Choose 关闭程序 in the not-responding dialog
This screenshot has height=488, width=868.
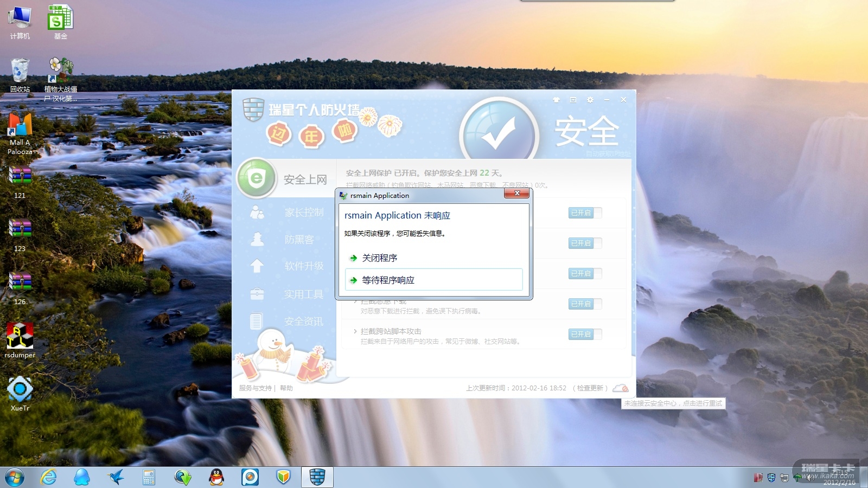pyautogui.click(x=434, y=258)
